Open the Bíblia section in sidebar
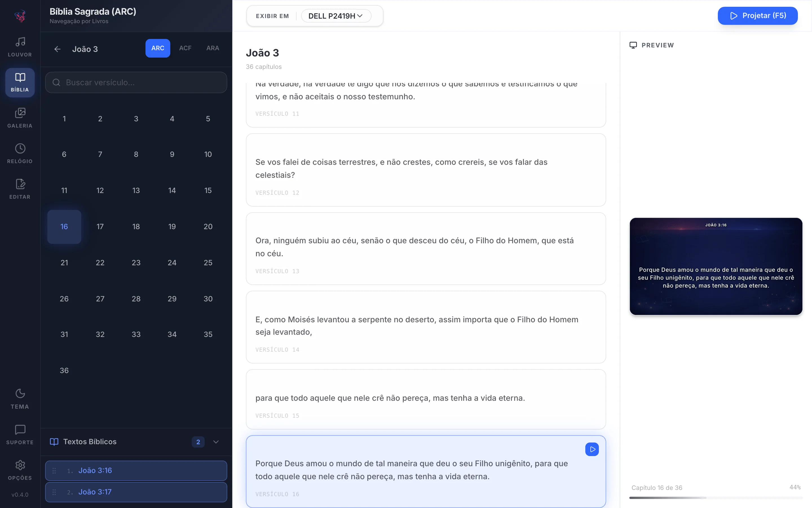The height and width of the screenshot is (508, 812). (x=20, y=83)
